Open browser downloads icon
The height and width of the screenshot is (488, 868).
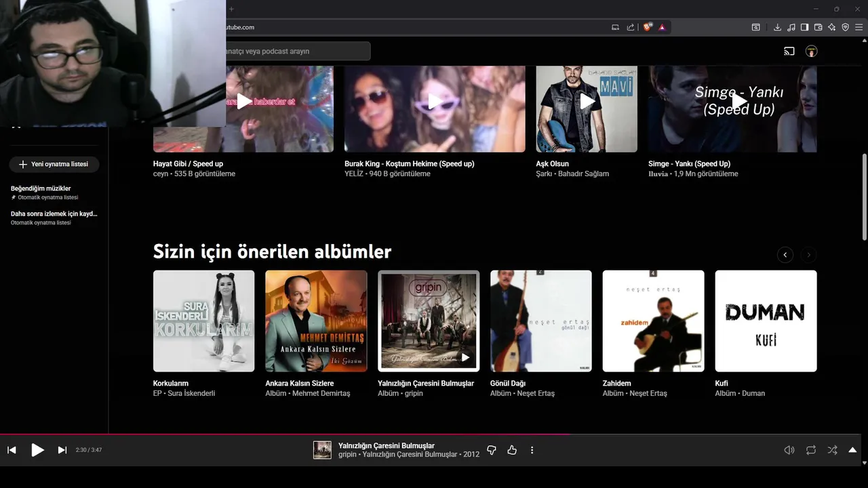pyautogui.click(x=777, y=27)
